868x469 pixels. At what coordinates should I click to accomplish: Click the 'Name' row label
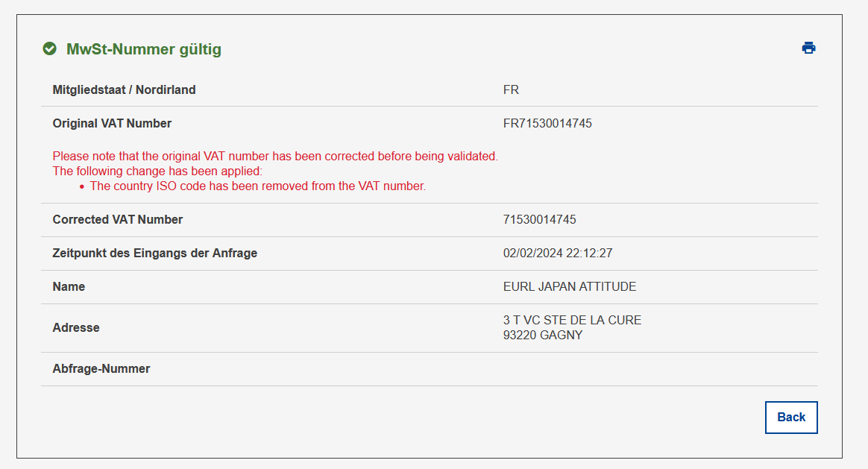[x=69, y=287]
